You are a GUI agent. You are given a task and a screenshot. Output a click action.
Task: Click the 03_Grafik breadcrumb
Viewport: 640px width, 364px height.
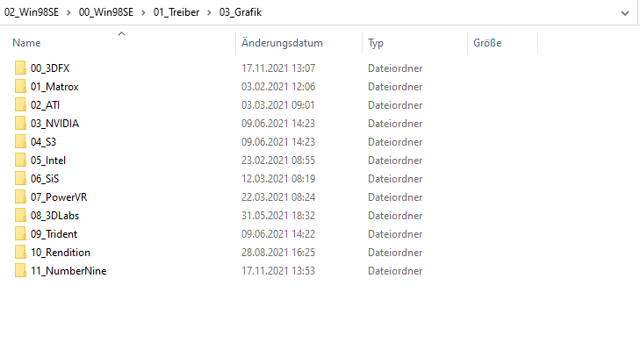241,12
